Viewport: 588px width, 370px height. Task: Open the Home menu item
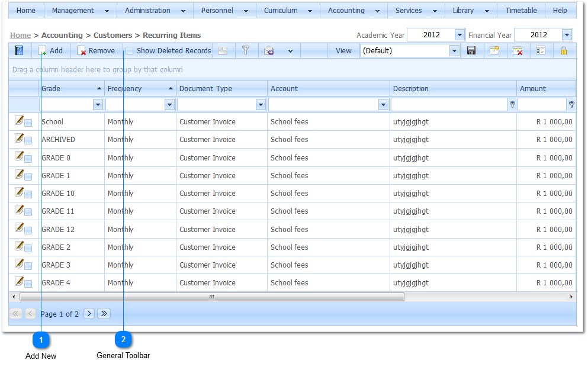pos(26,11)
